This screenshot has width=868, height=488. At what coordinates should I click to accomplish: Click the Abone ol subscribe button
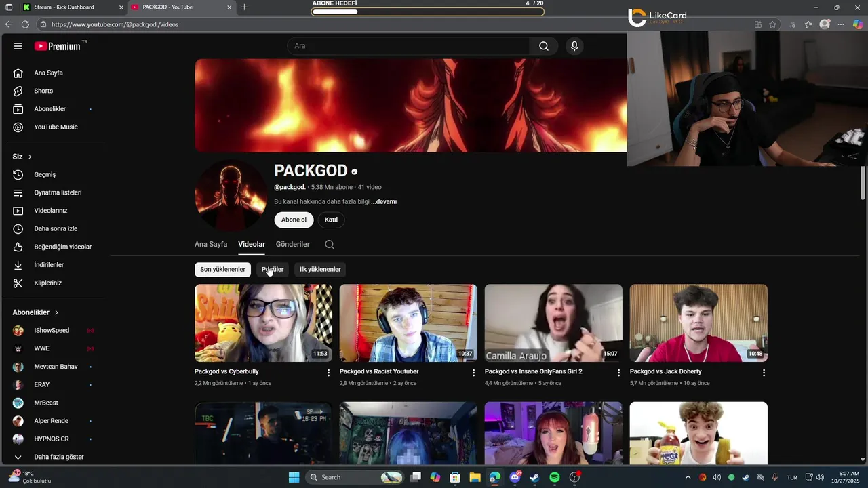tap(294, 220)
